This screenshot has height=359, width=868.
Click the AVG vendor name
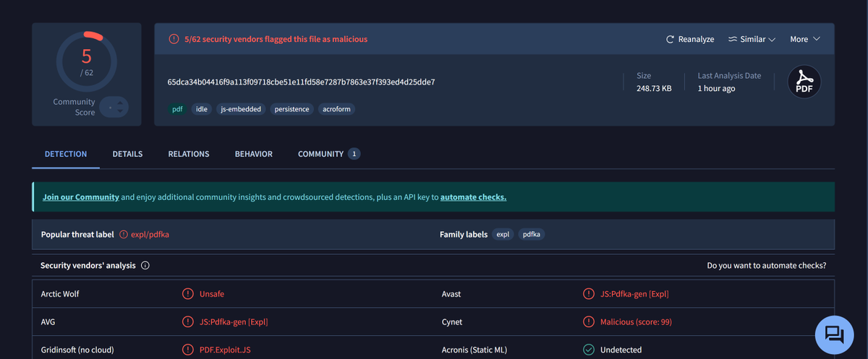tap(49, 322)
